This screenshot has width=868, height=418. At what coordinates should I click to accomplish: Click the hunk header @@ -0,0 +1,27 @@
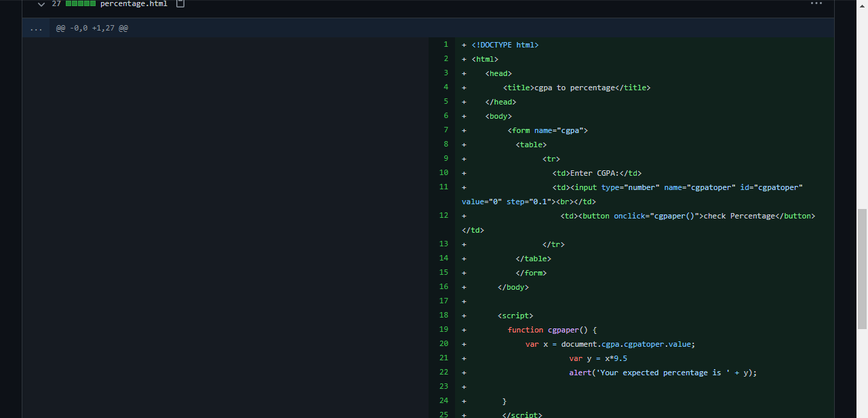point(92,28)
